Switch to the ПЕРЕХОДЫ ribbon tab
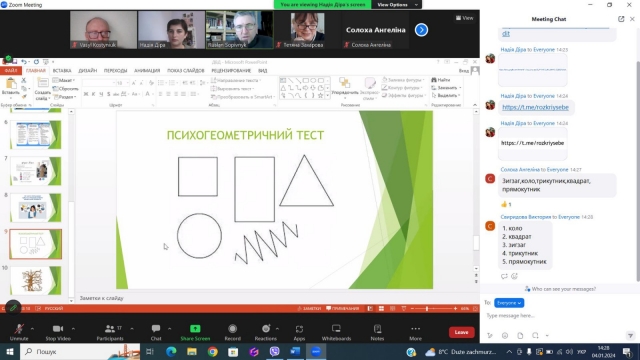 click(116, 71)
